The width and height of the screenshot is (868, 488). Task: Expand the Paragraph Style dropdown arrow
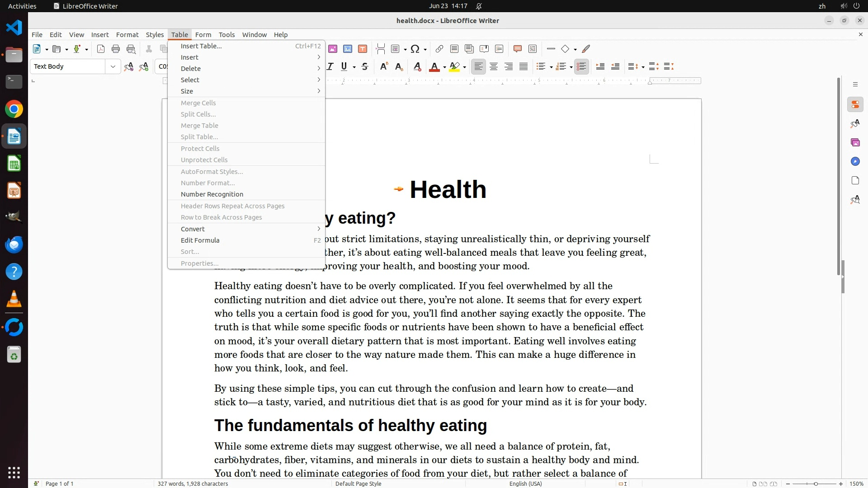pos(113,66)
